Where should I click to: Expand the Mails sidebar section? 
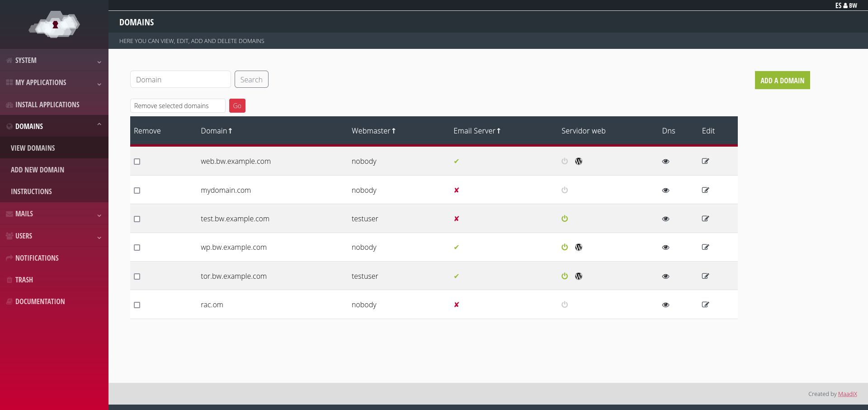click(x=54, y=214)
